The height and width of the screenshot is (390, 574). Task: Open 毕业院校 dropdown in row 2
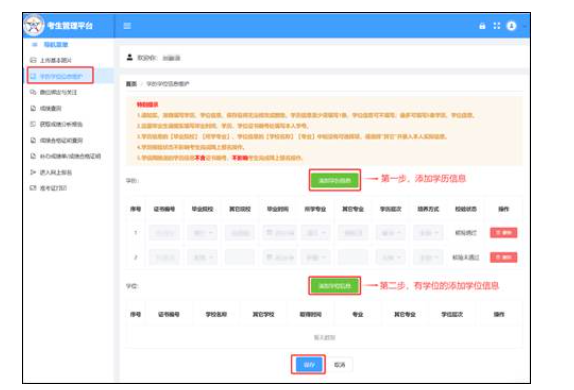[202, 257]
